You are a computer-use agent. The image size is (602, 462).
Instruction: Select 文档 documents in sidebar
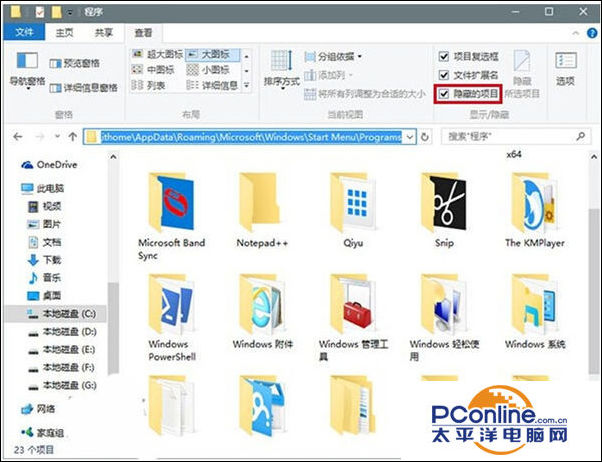coord(45,242)
